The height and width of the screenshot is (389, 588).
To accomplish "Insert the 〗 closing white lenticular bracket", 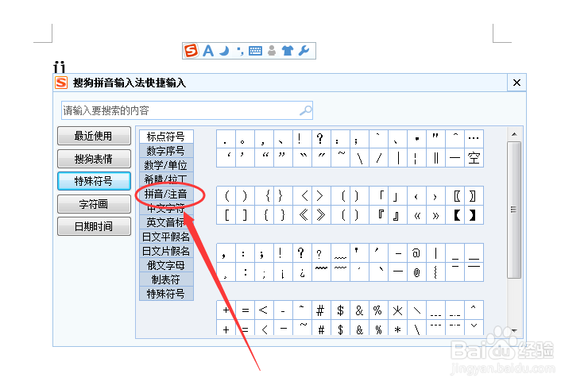I will click(x=473, y=196).
